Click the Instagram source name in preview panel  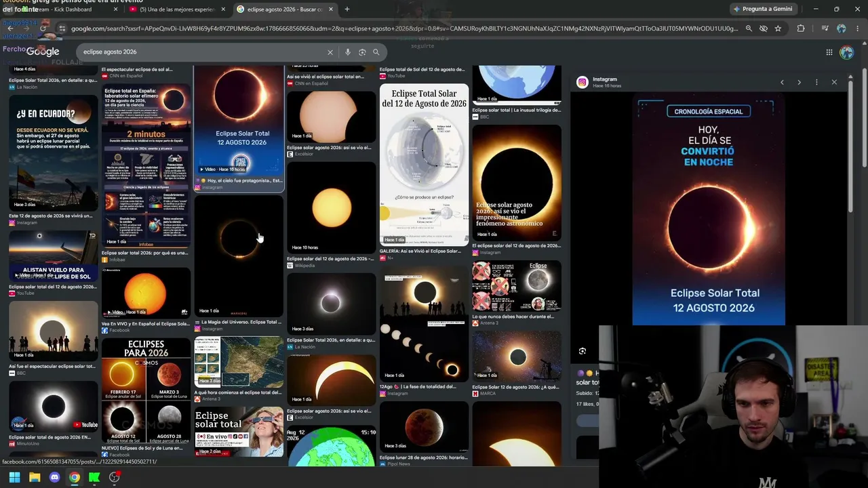click(605, 79)
